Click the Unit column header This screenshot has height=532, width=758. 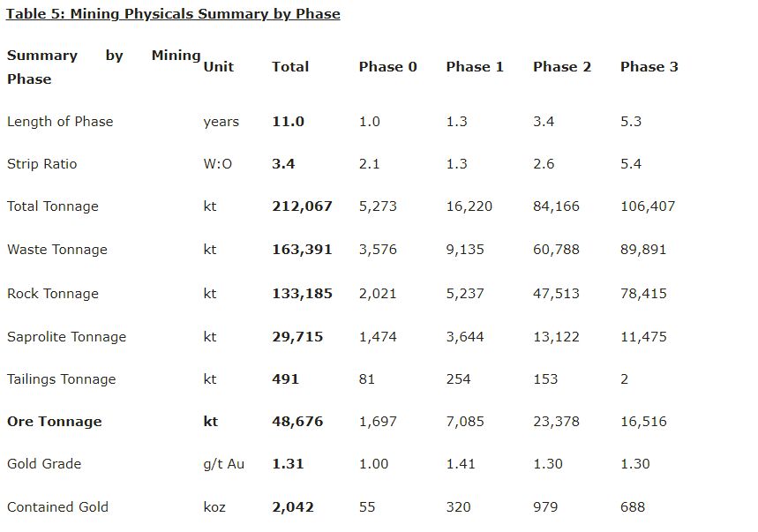[x=218, y=66]
